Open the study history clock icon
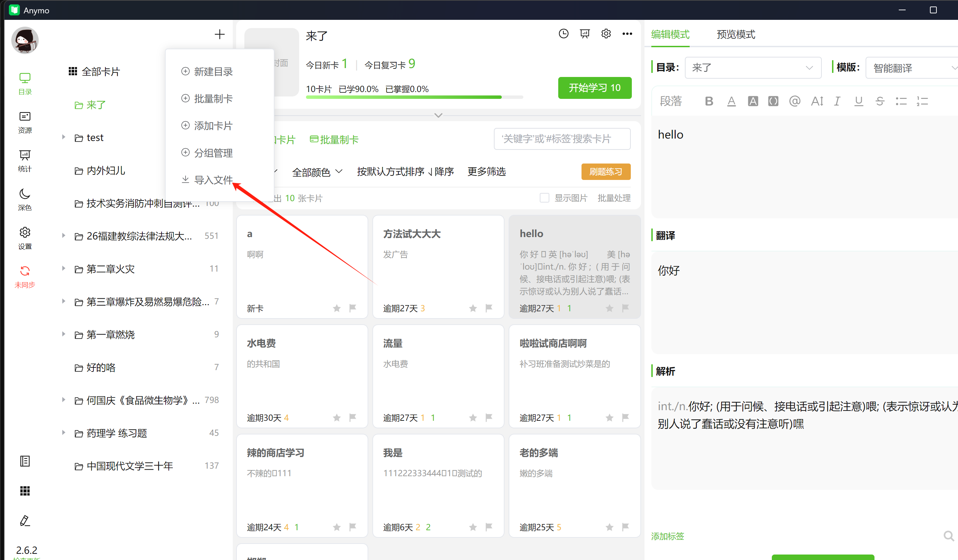The width and height of the screenshot is (958, 560). click(563, 34)
